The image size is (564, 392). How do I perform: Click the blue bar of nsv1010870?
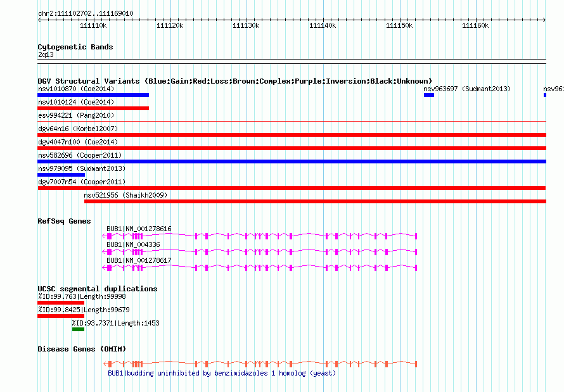point(93,95)
